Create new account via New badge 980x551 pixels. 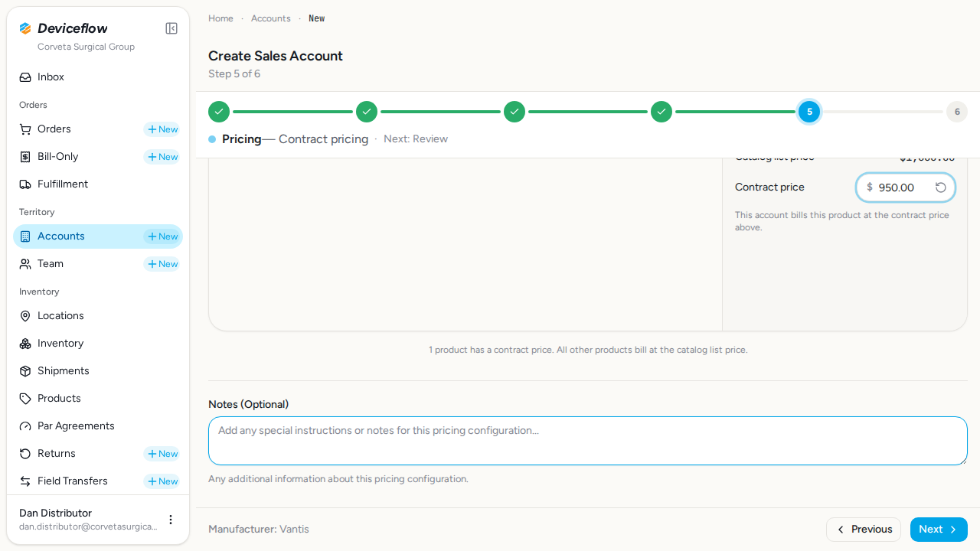coord(162,236)
